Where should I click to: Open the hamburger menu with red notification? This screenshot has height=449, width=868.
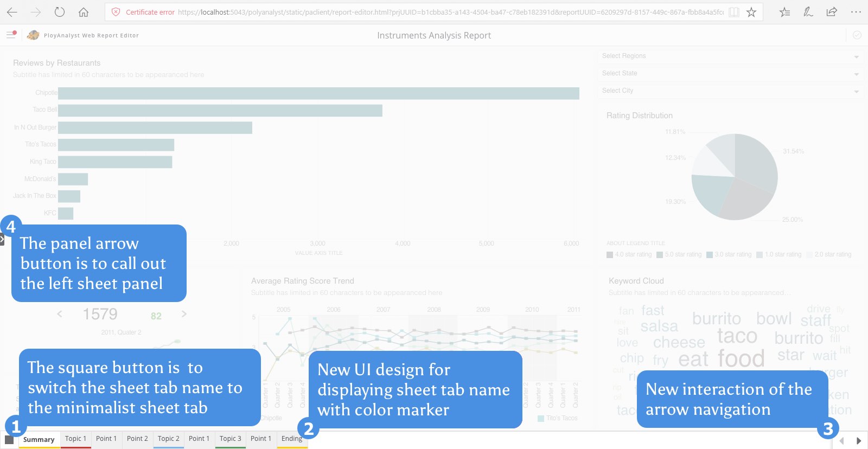pyautogui.click(x=11, y=35)
